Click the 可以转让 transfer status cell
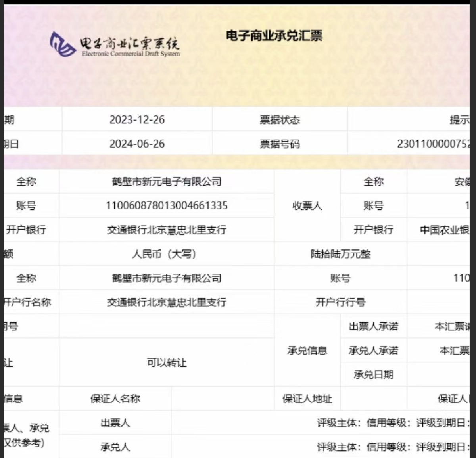Image resolution: width=476 pixels, height=458 pixels. (167, 362)
